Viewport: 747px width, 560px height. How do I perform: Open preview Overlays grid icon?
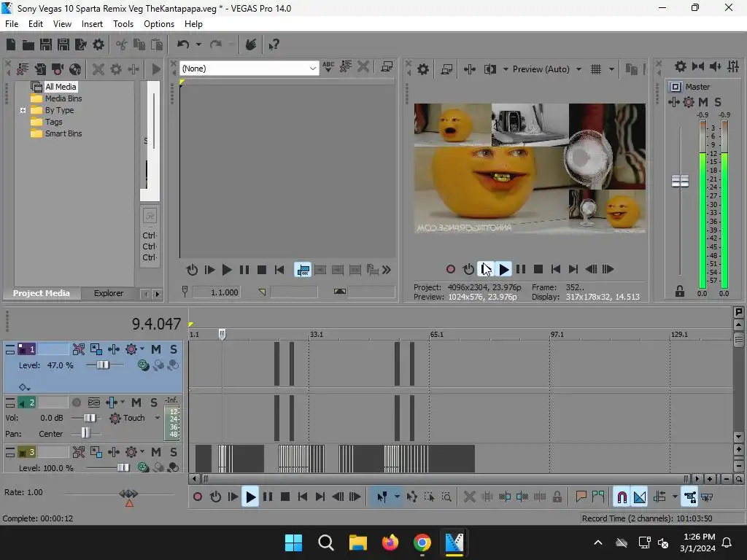596,69
